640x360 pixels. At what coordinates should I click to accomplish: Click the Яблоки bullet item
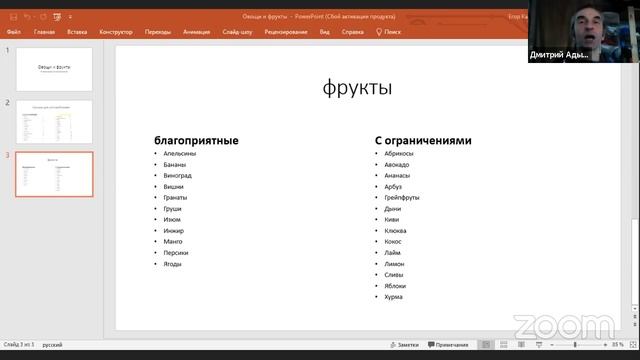coord(395,286)
